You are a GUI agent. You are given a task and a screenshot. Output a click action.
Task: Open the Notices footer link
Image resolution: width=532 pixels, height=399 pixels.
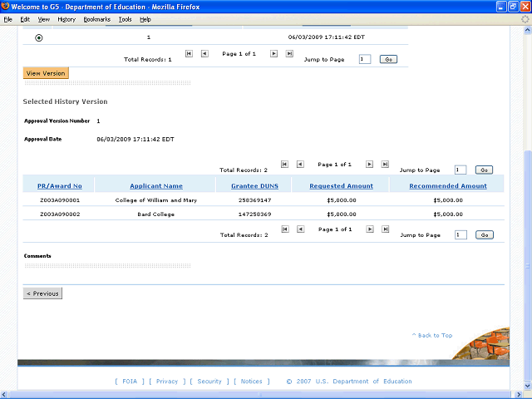tap(251, 382)
